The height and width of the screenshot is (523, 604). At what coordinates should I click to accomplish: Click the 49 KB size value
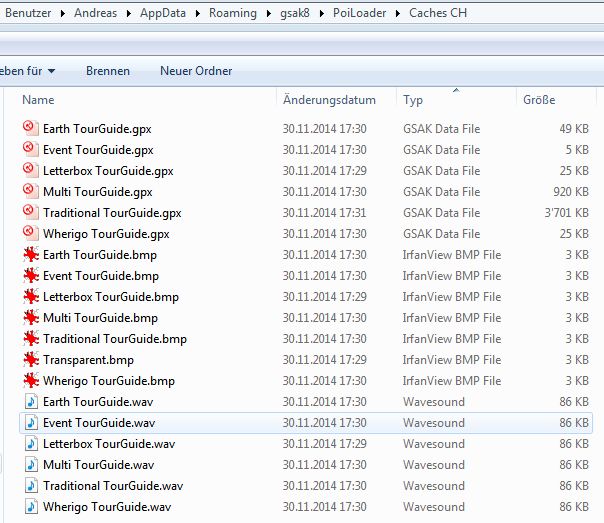pos(574,129)
